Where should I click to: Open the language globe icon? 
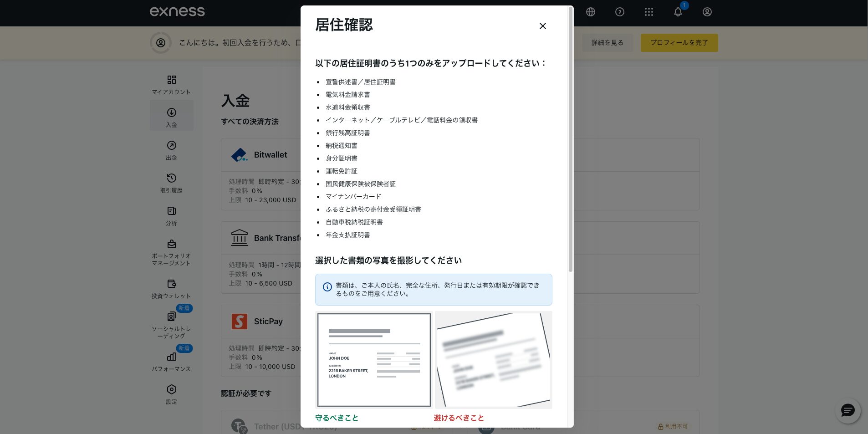click(x=591, y=12)
